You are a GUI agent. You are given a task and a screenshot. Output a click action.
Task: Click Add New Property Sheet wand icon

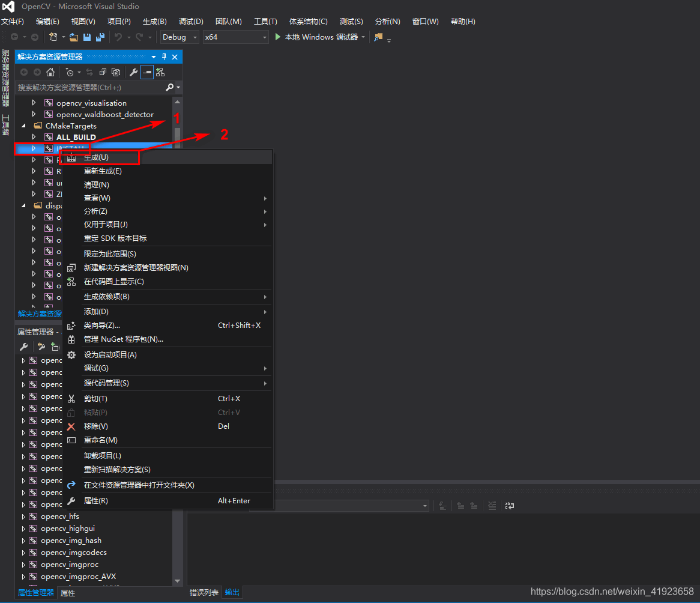pos(41,347)
